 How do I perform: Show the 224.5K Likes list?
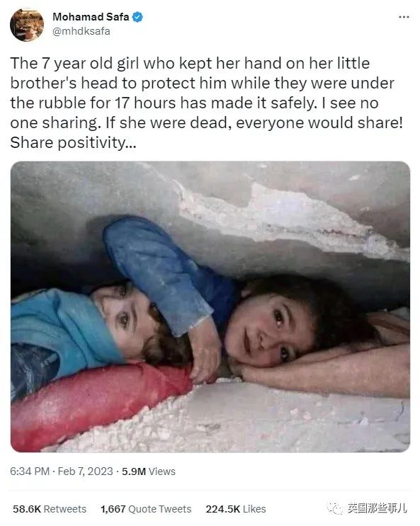click(x=236, y=509)
